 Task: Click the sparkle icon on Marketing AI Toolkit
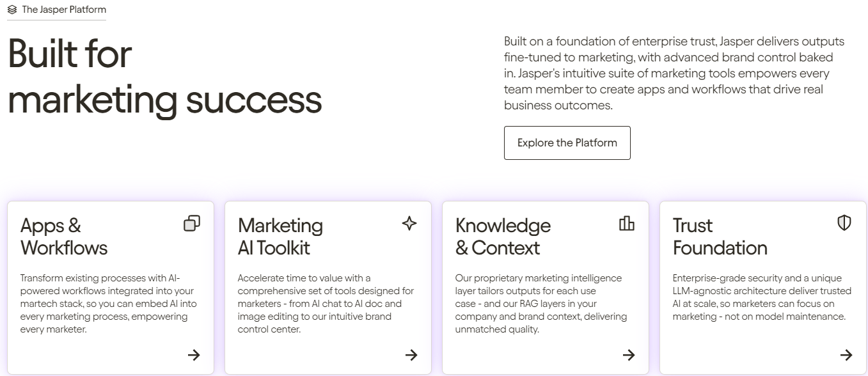click(409, 223)
